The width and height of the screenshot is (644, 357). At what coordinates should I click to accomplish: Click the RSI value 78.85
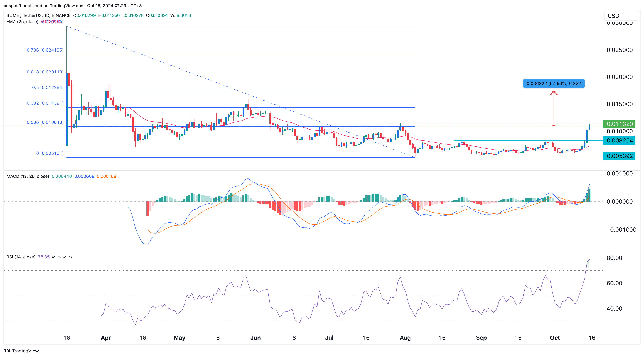click(44, 257)
